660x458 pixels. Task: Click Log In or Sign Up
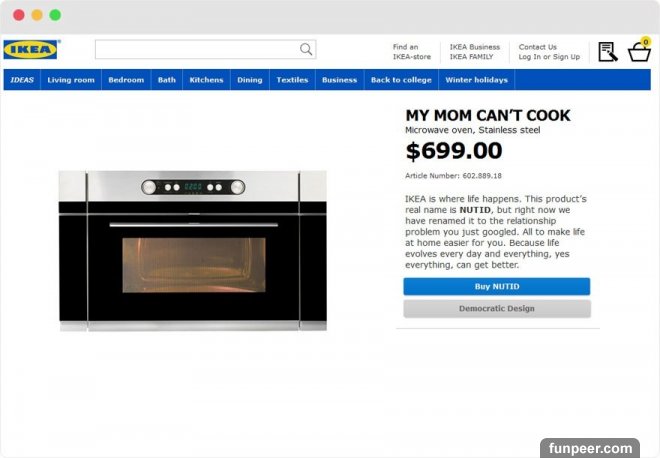click(x=549, y=57)
